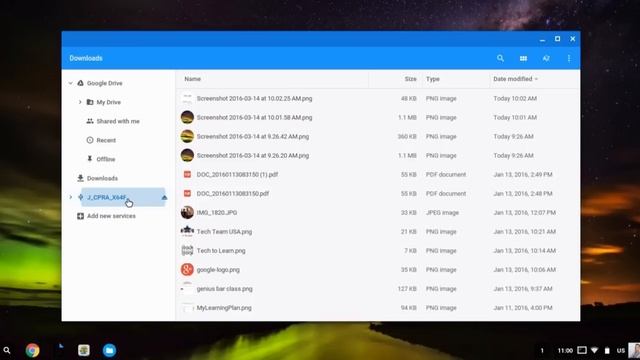Sort by Date modified column header
The height and width of the screenshot is (360, 640).
point(513,79)
